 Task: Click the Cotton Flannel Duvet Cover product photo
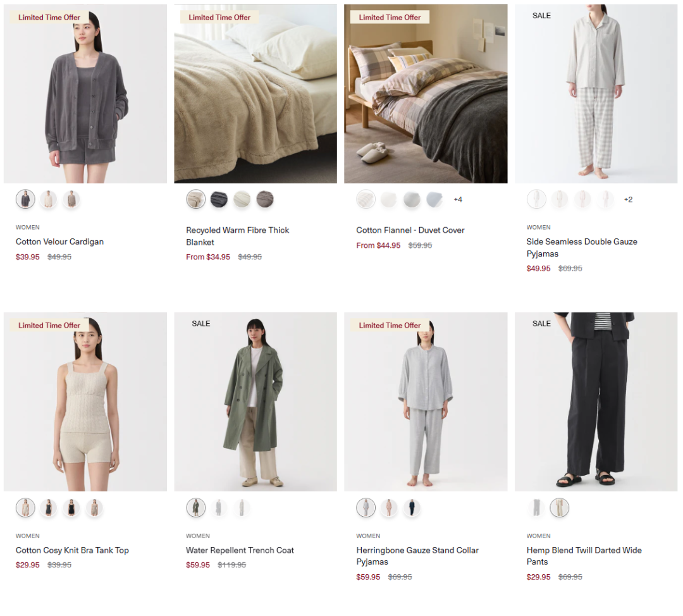(x=426, y=94)
